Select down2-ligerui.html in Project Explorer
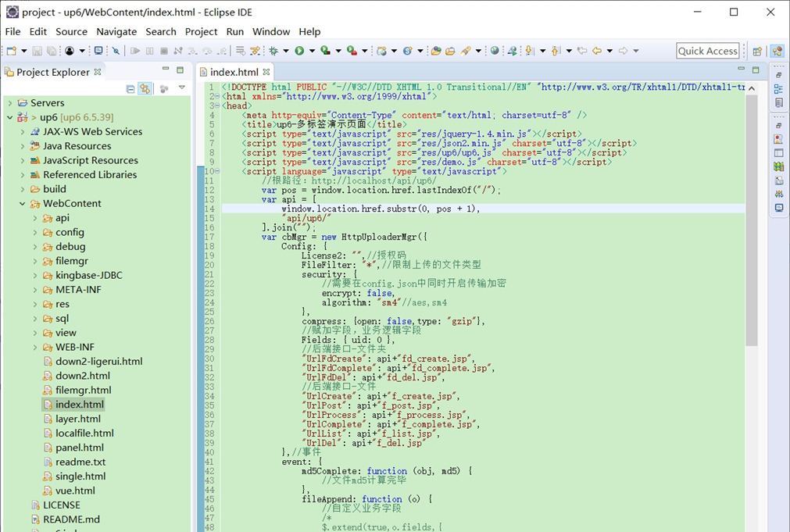Screen dimensions: 790x532 coord(98,361)
